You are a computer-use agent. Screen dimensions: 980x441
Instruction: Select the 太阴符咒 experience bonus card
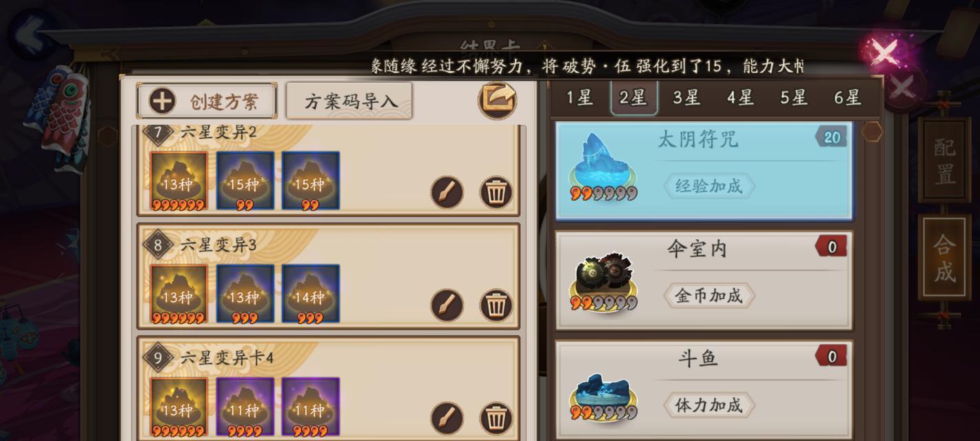click(x=704, y=172)
